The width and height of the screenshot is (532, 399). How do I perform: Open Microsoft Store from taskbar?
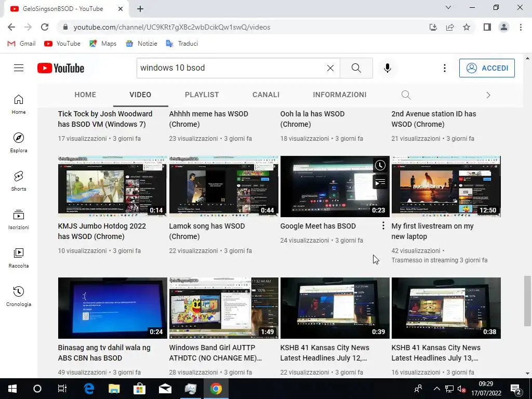139,389
